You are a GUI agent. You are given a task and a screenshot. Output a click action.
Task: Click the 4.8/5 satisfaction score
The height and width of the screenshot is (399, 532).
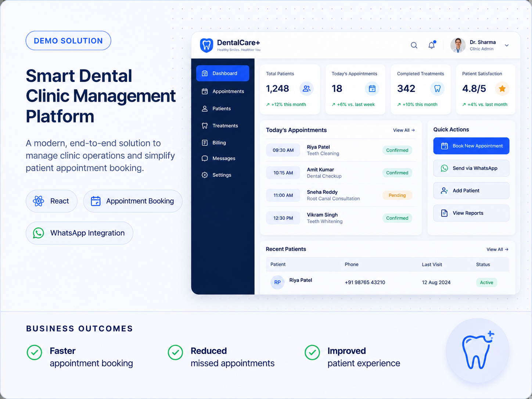474,89
